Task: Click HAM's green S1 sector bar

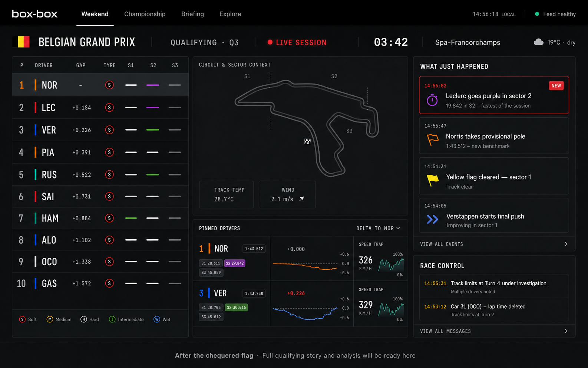Action: [x=131, y=218]
